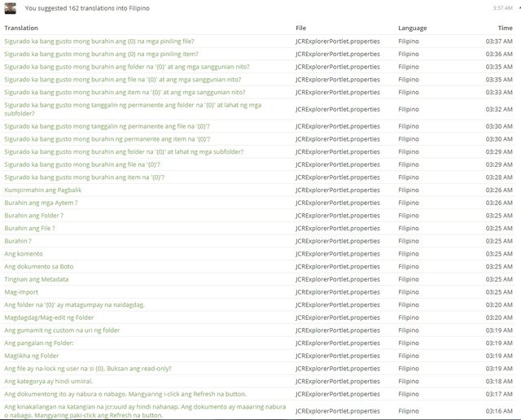Open the 'Burahin ang Folder ?' translation
This screenshot has height=420, width=521.
(x=34, y=216)
